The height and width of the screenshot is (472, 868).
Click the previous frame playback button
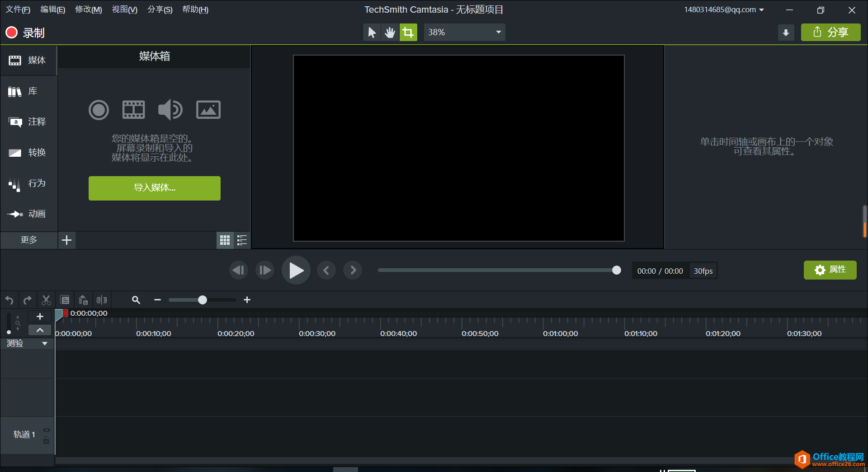239,270
